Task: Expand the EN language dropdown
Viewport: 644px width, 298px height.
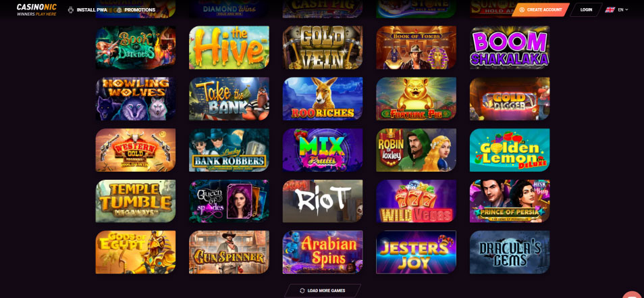Action: coord(623,9)
